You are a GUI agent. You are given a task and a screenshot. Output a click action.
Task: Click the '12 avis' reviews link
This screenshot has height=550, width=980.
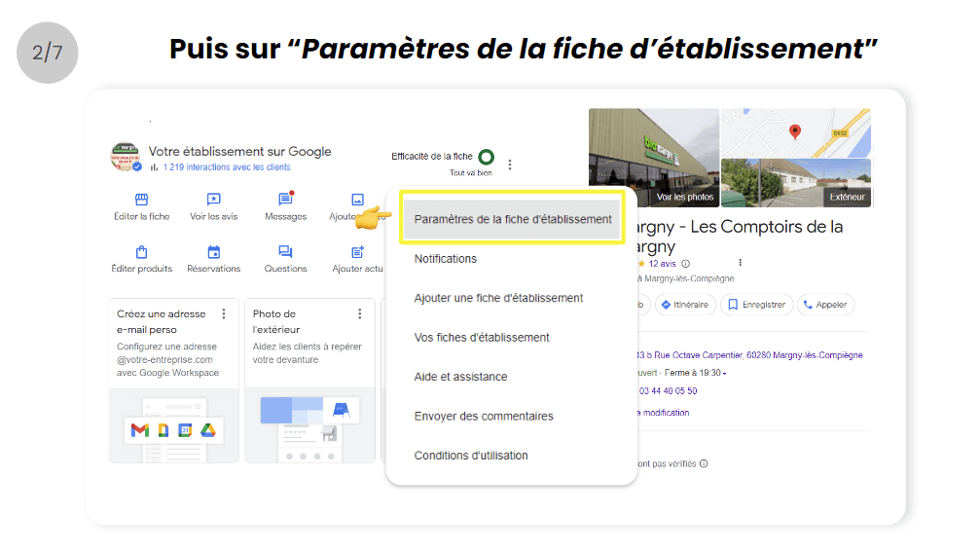(662, 264)
